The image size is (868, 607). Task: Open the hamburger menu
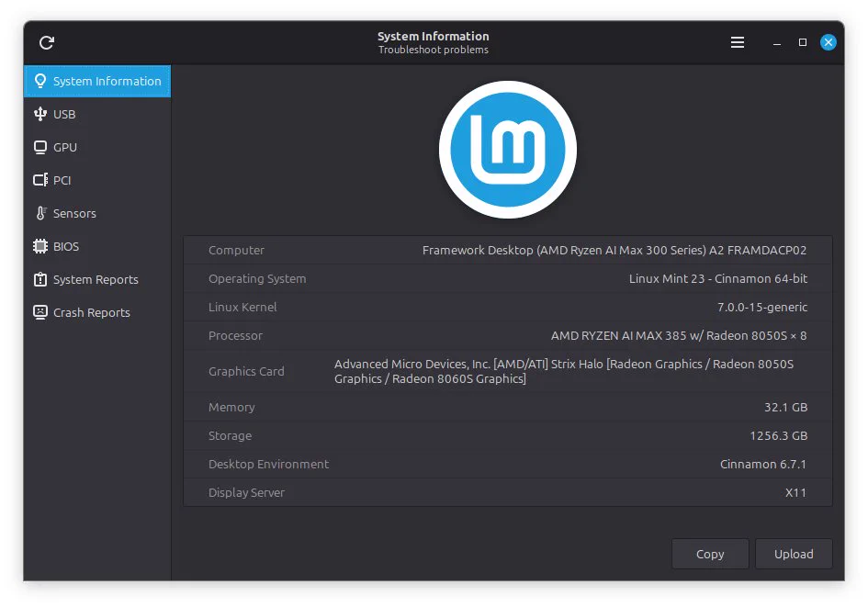coord(737,42)
